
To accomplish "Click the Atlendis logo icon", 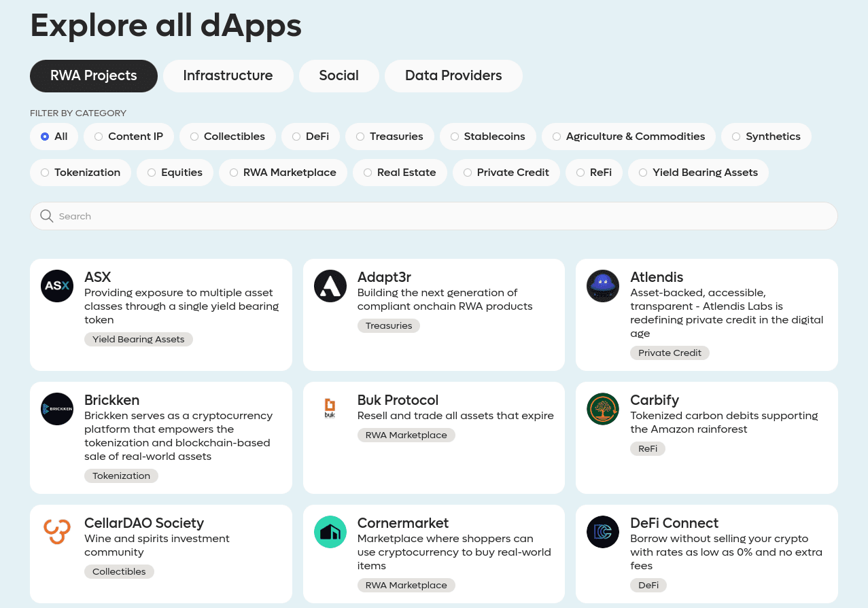I will [x=603, y=286].
